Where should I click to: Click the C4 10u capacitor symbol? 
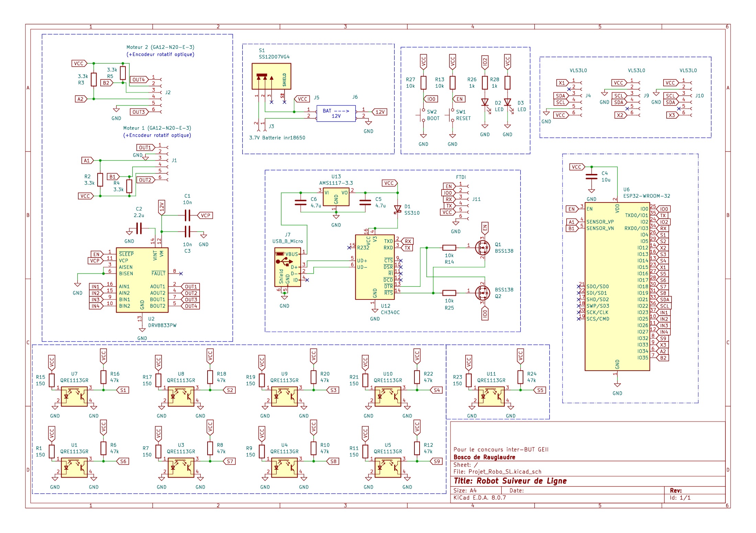pos(591,177)
